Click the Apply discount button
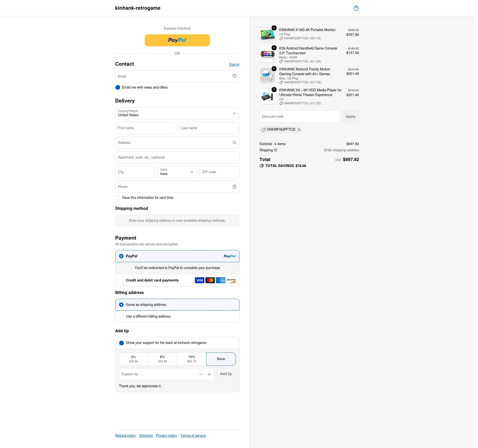The height and width of the screenshot is (448, 478). pyautogui.click(x=351, y=116)
